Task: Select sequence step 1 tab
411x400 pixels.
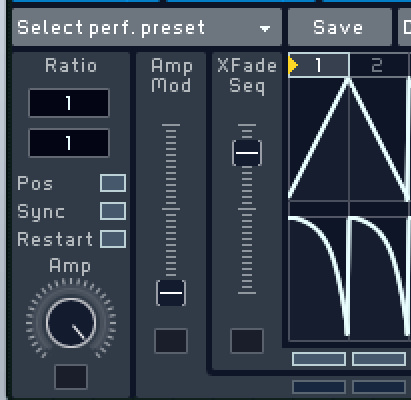Action: coord(319,65)
